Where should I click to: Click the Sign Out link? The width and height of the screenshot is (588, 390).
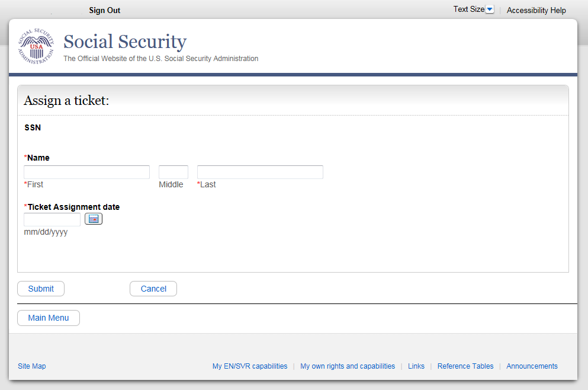click(x=105, y=10)
